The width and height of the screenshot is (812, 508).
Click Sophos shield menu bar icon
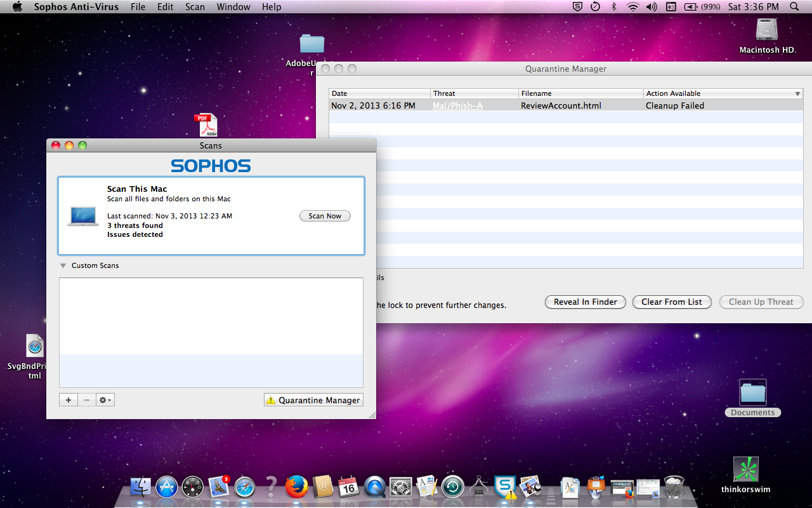[x=577, y=7]
